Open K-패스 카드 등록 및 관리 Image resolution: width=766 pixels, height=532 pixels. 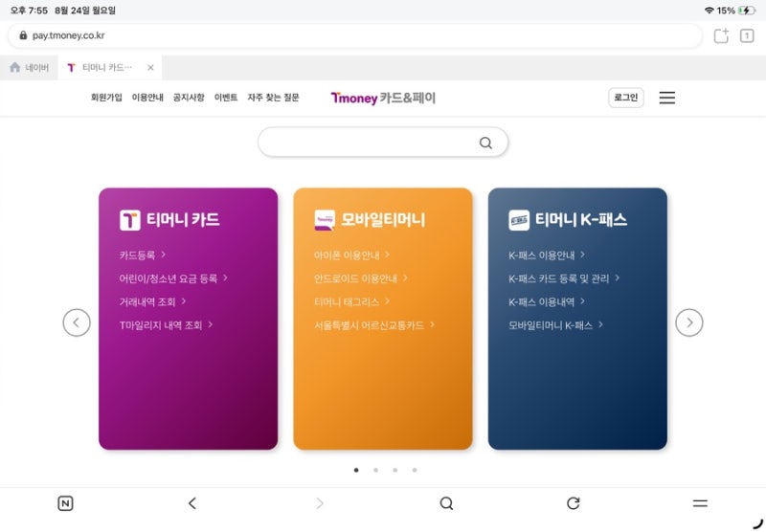coord(564,278)
